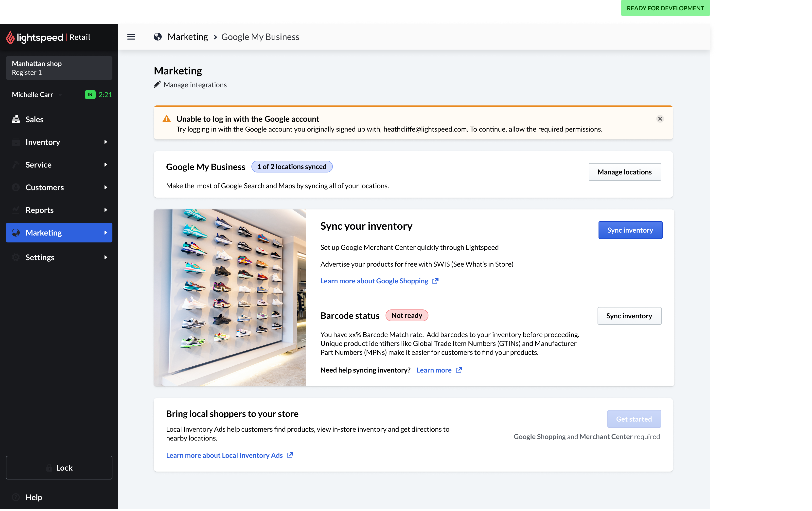812x511 pixels.
Task: Click the Not ready status badge
Action: (x=407, y=316)
